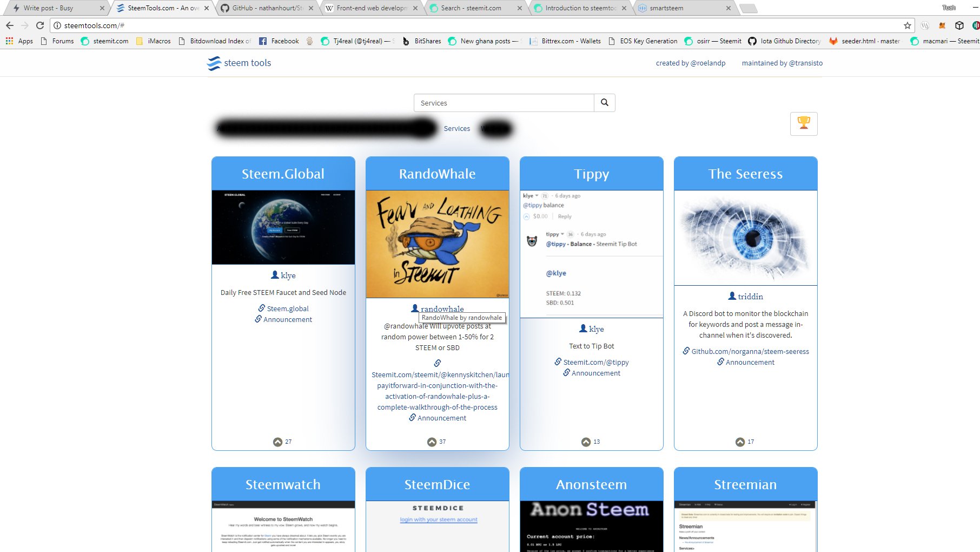Open the Bittrex.com - Wallets bookmark
980x552 pixels.
pyautogui.click(x=565, y=41)
